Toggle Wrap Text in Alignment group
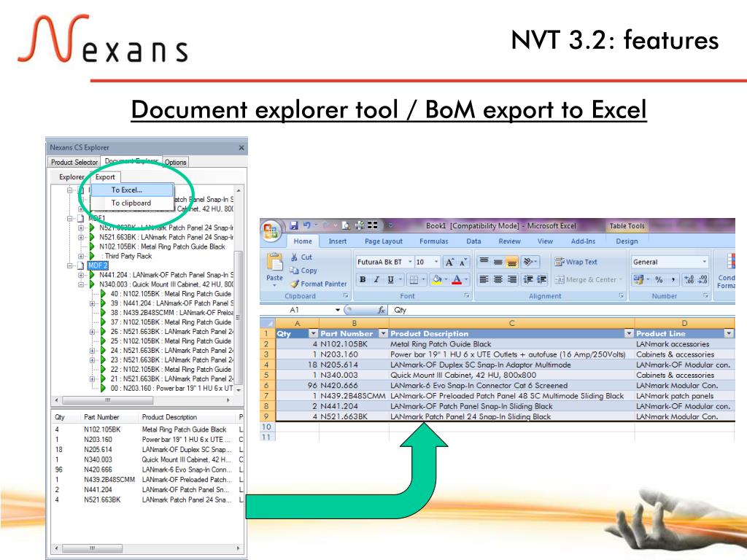747x560 pixels. pos(576,262)
